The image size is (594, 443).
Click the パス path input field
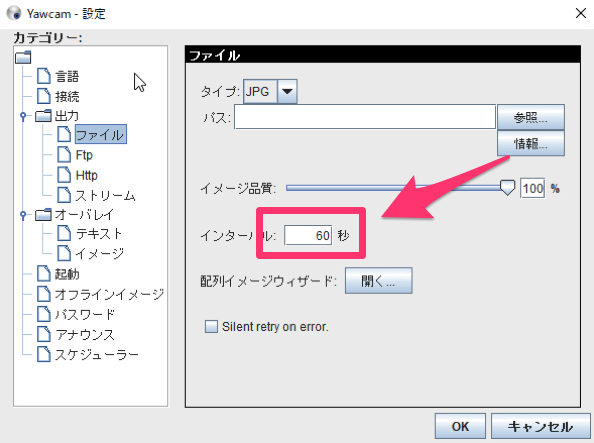pyautogui.click(x=365, y=117)
